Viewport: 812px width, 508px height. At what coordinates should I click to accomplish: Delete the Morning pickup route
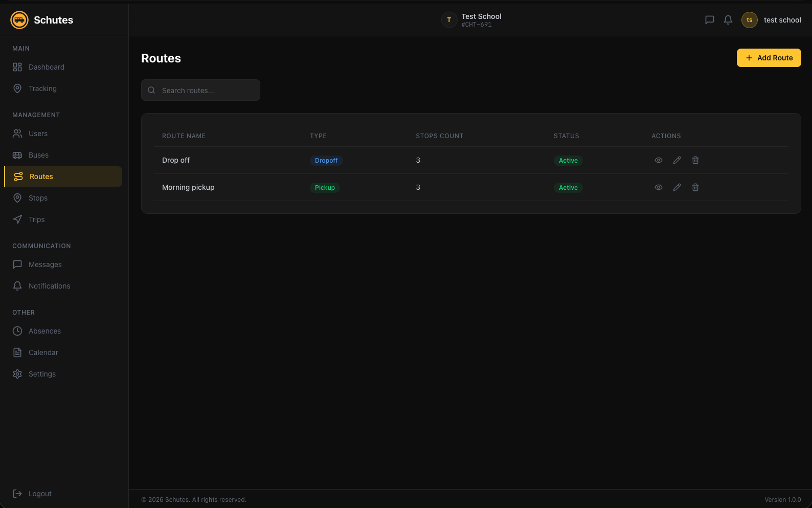point(695,187)
